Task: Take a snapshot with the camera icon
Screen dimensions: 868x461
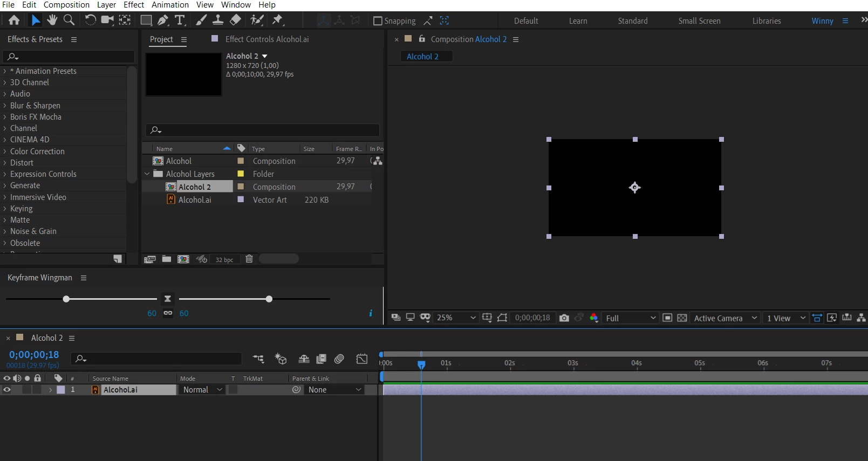Action: click(564, 318)
